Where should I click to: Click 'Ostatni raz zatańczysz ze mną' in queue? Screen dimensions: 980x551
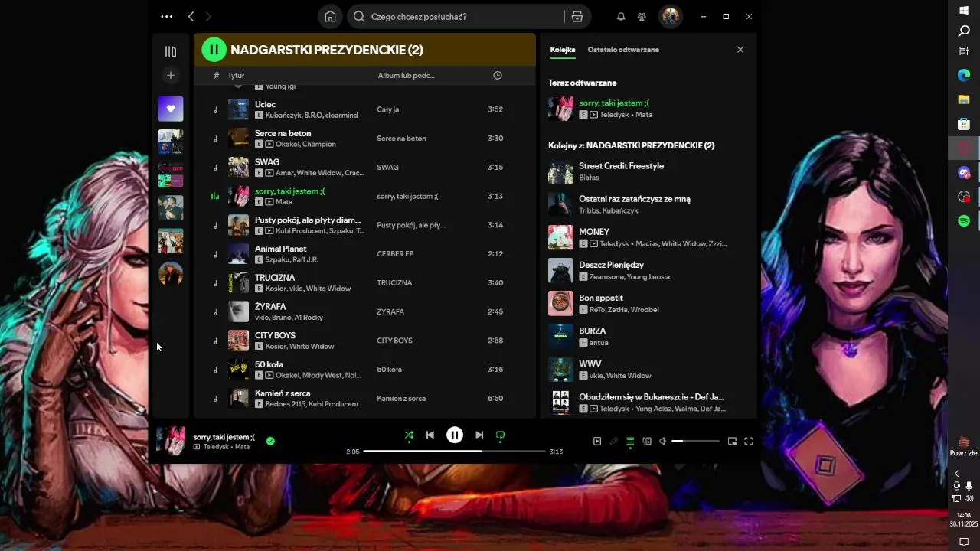tap(635, 199)
